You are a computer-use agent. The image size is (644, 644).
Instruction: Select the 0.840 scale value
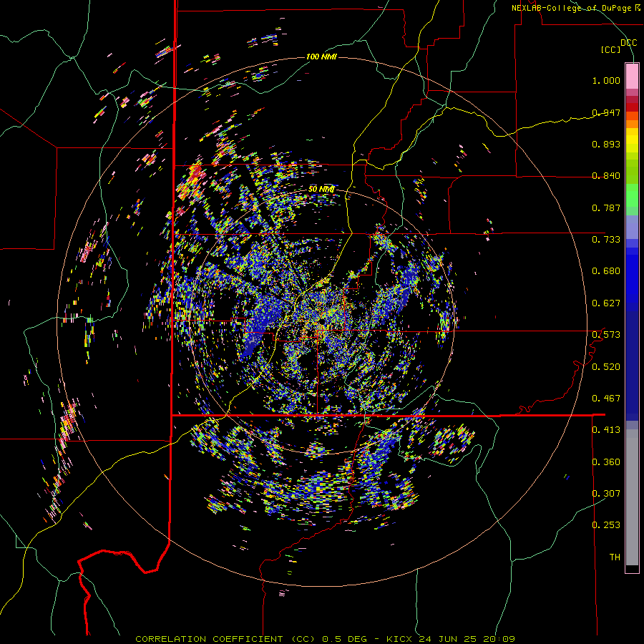pyautogui.click(x=606, y=176)
